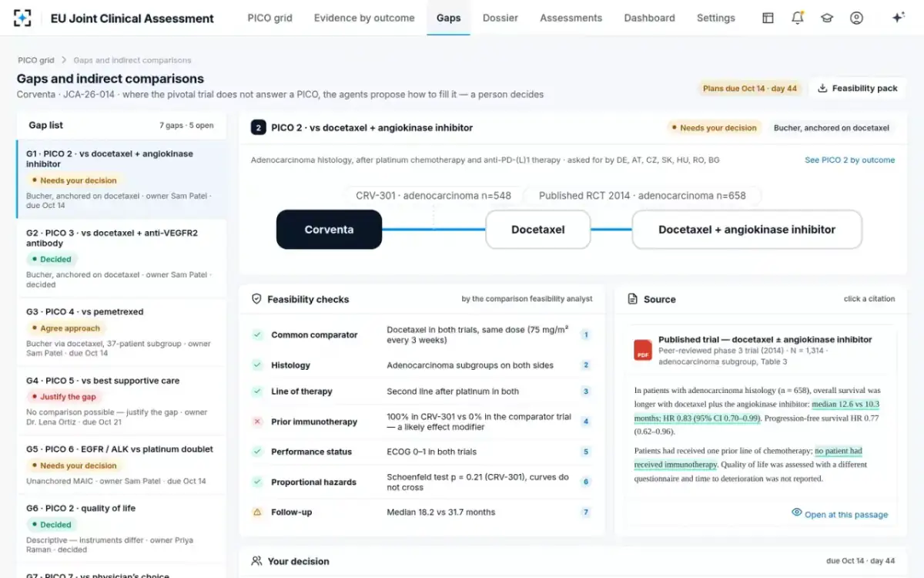Click the 'Plans due Oct 14 · day 44' badge
Screen dimensions: 924x578
pyautogui.click(x=750, y=89)
